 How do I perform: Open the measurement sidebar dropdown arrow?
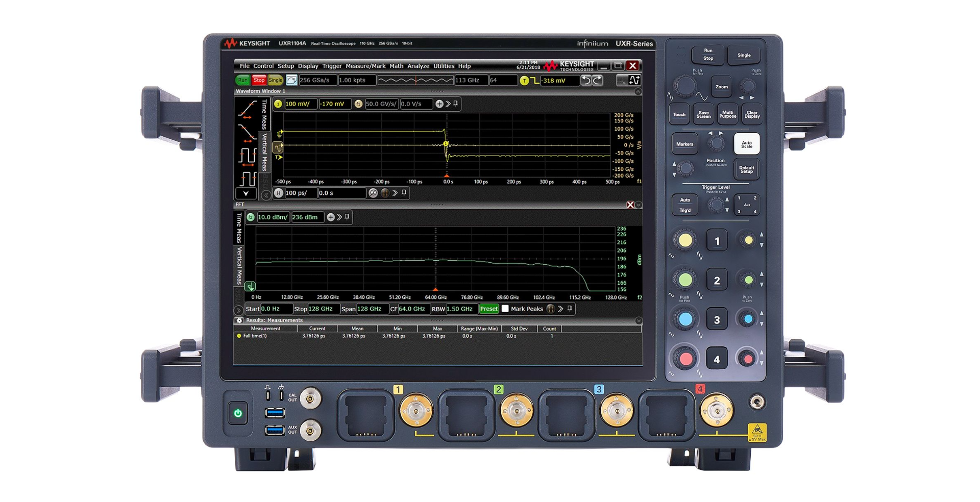tap(246, 193)
